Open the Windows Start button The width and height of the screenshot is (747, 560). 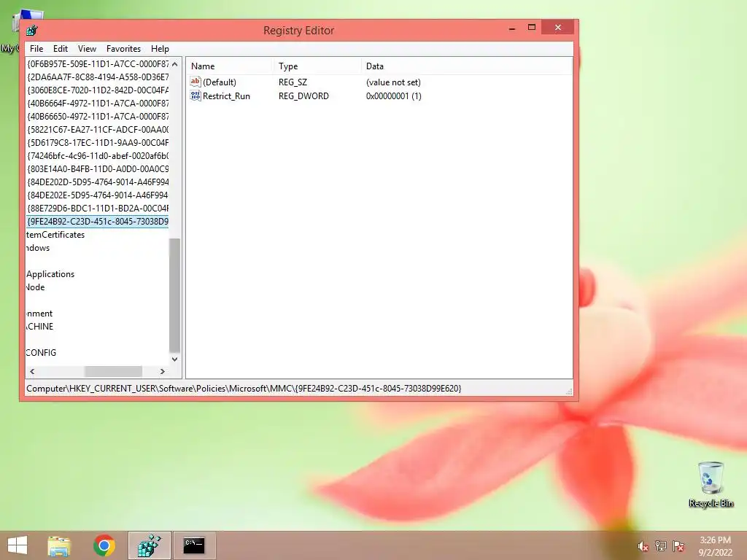[18, 545]
